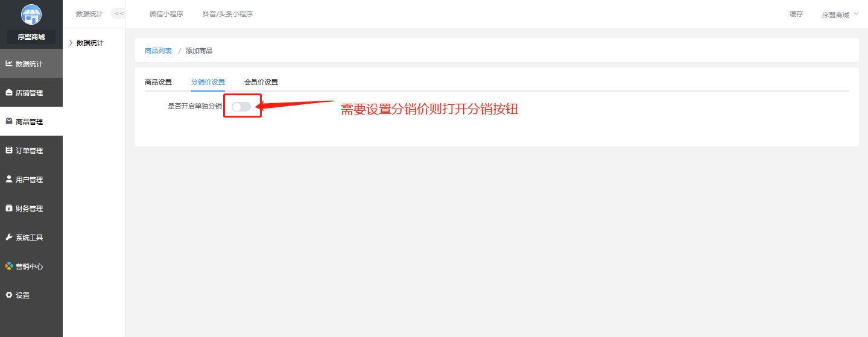
Task: Open 财务管理 finance icon in sidebar
Action: pyautogui.click(x=9, y=208)
